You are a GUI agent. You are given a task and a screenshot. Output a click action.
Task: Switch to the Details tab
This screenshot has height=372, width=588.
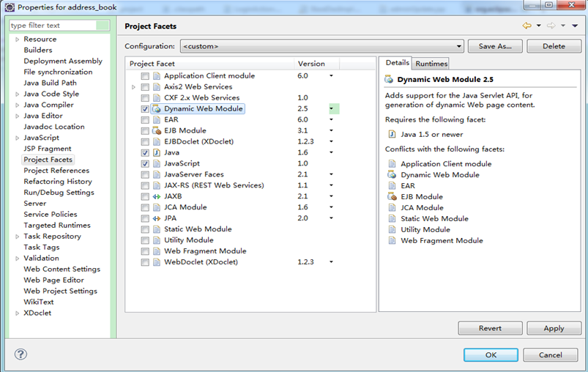tap(397, 63)
